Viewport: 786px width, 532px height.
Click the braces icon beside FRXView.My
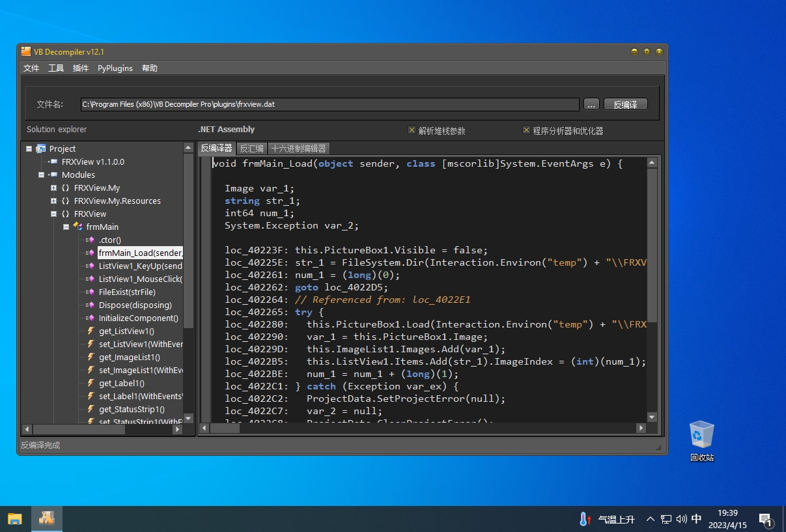[x=65, y=188]
